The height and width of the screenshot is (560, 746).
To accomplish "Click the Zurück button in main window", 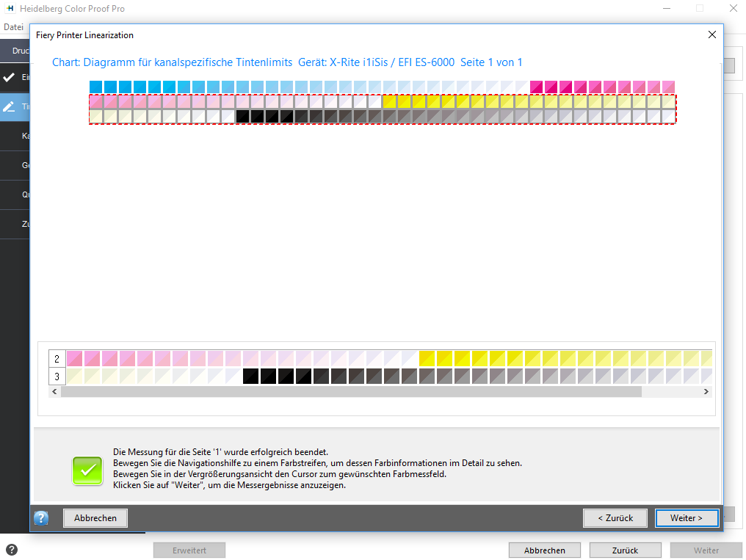I will pos(625,550).
